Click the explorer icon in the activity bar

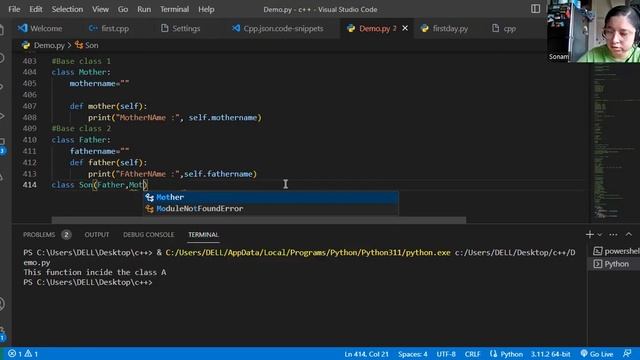tap(2, 29)
